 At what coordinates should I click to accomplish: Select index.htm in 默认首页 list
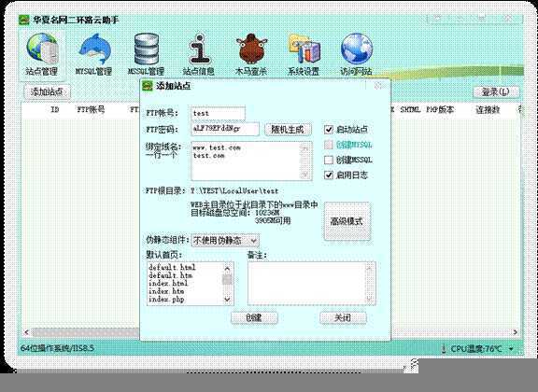[166, 291]
